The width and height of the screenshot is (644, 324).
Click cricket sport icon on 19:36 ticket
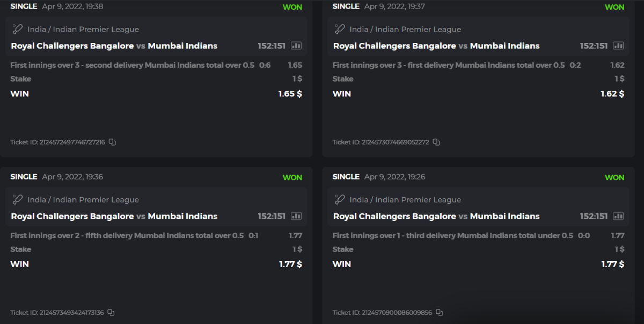point(18,199)
